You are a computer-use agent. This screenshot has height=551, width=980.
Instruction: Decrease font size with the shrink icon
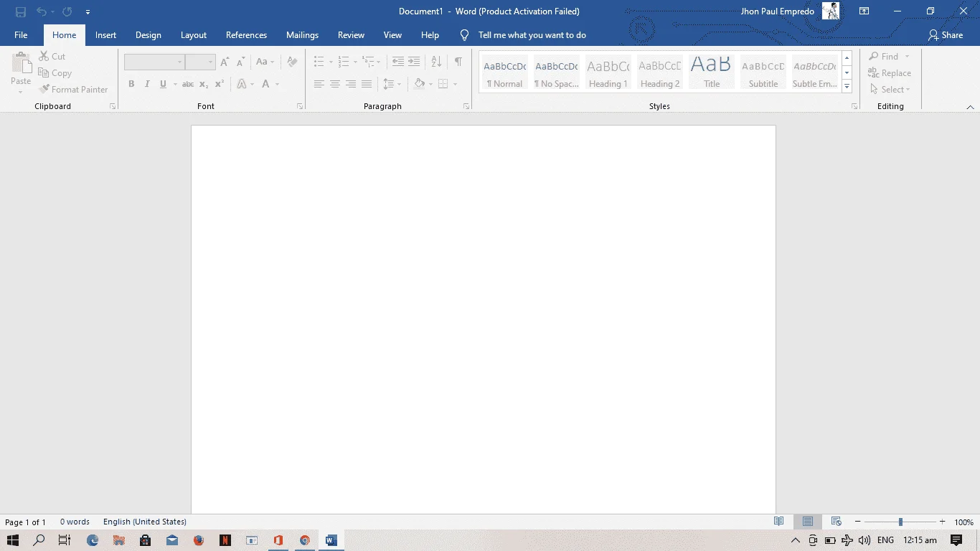tap(241, 62)
